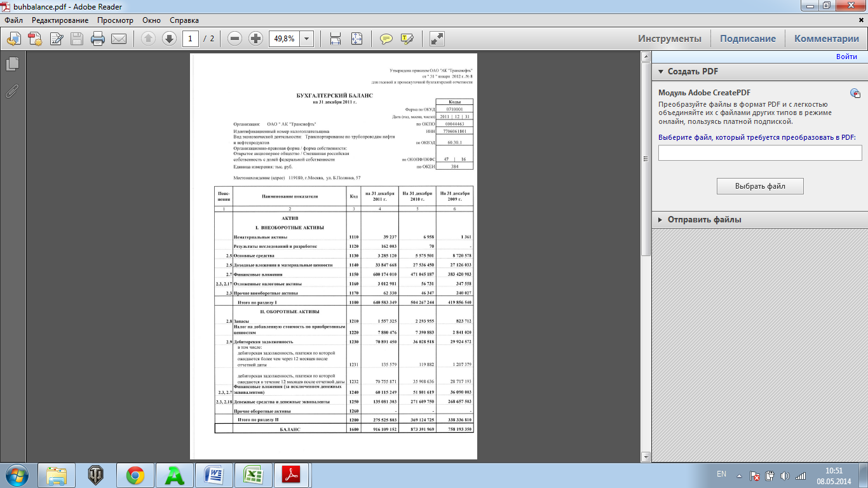Switch to the Комментарии pane

click(827, 39)
